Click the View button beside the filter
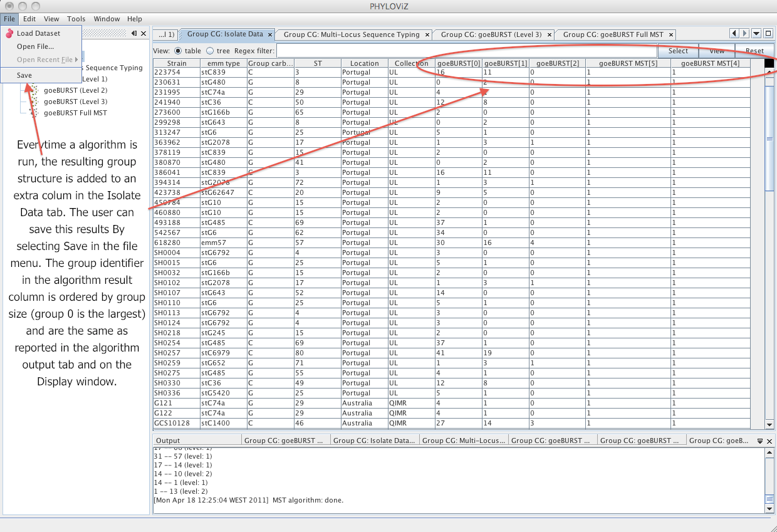The image size is (777, 532). (x=717, y=51)
